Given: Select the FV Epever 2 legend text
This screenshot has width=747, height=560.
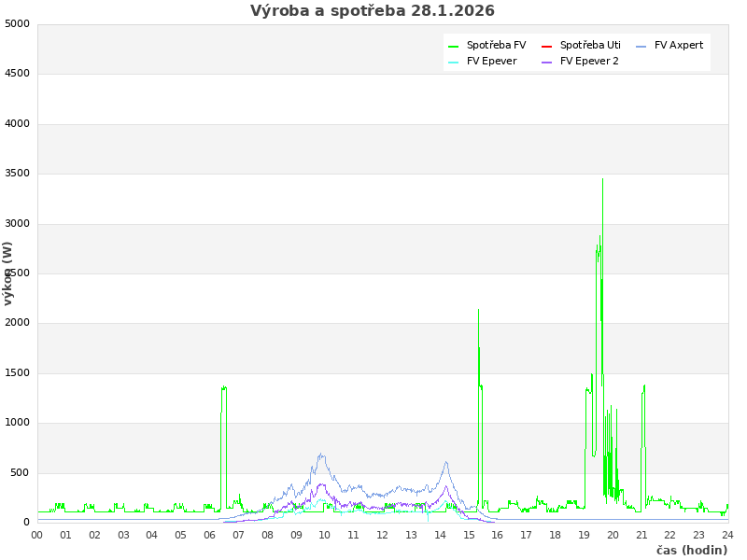Looking at the screenshot, I should pyautogui.click(x=589, y=62).
